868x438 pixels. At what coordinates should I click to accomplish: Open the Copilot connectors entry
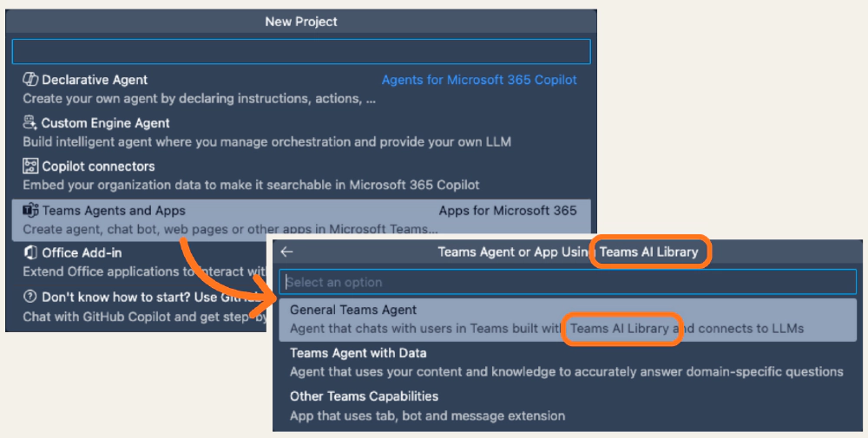(x=98, y=167)
